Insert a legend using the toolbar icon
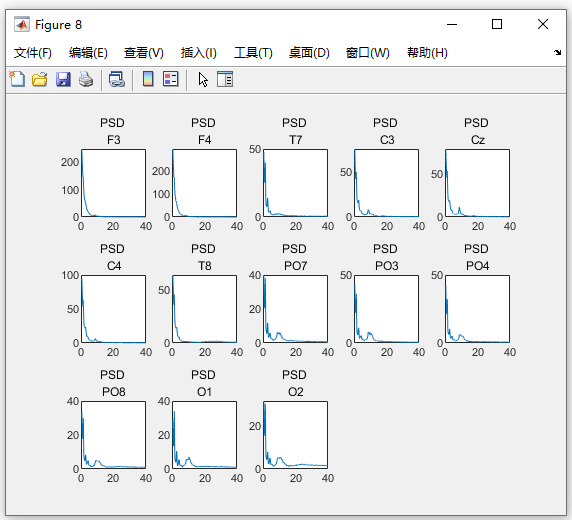572x520 pixels. click(x=171, y=79)
